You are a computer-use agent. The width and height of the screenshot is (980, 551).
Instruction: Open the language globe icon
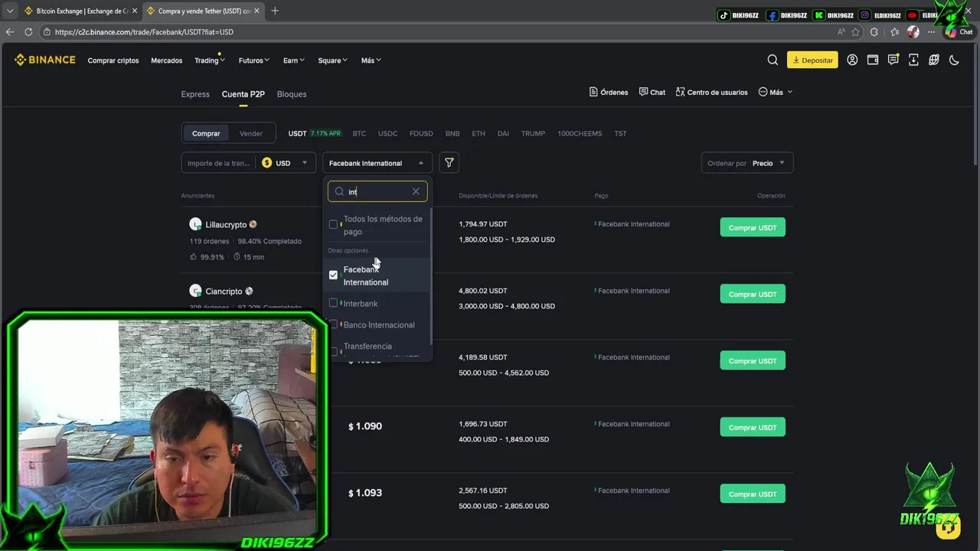click(934, 60)
